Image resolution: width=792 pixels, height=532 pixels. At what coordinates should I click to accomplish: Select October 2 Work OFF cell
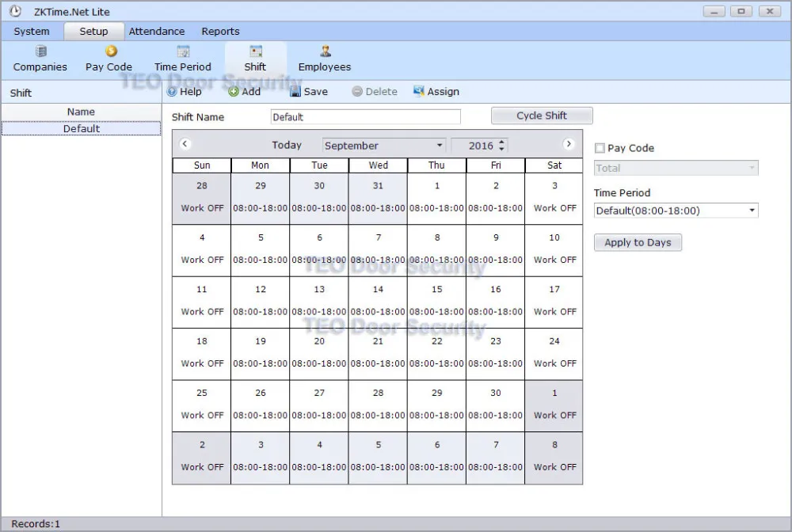(202, 458)
